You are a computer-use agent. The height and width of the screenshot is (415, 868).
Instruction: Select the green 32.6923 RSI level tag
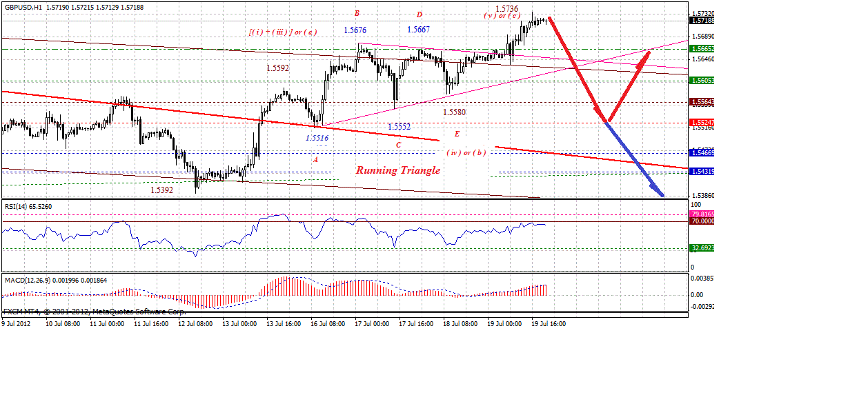(x=702, y=248)
